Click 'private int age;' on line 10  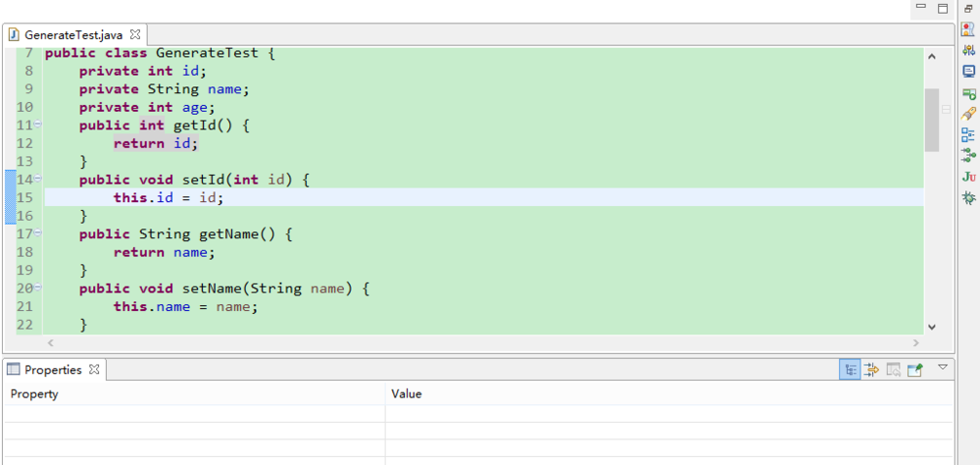(x=147, y=107)
